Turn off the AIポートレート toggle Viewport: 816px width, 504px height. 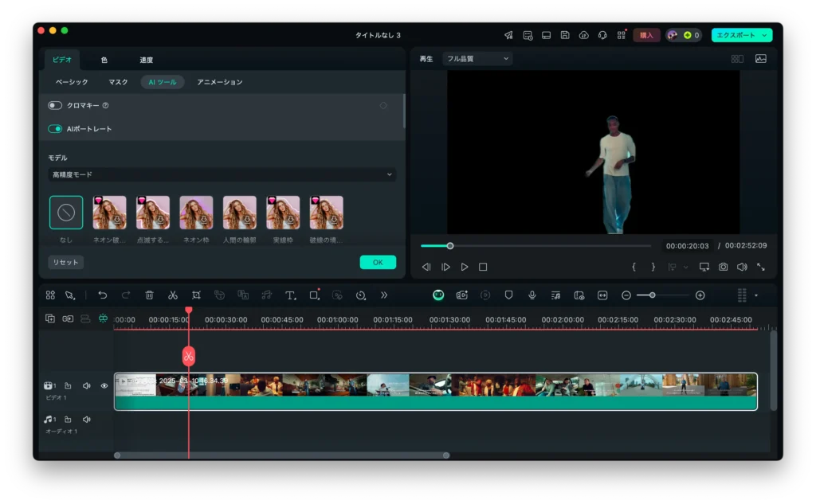point(55,129)
